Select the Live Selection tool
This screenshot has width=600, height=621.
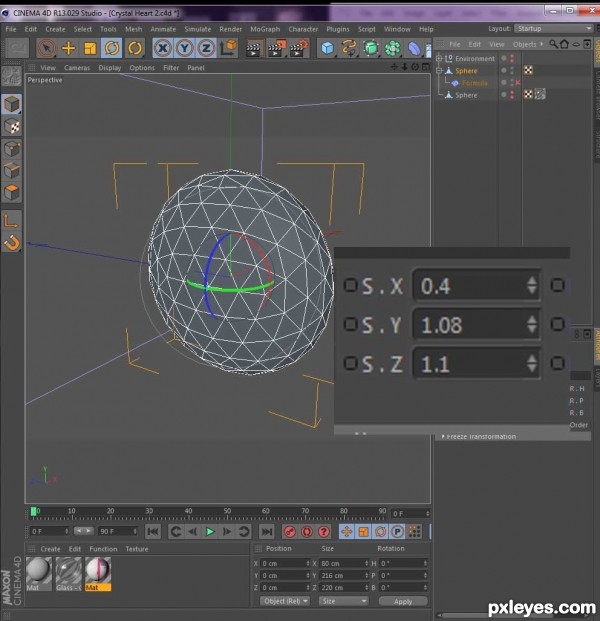coord(46,48)
